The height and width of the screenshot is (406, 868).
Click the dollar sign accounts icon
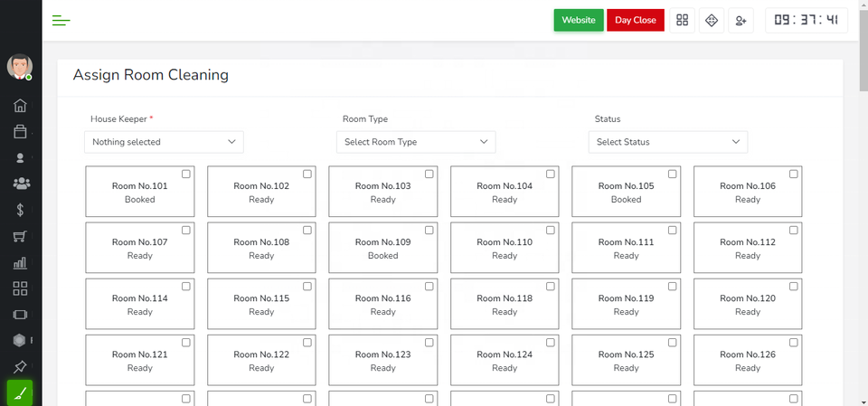tap(20, 210)
